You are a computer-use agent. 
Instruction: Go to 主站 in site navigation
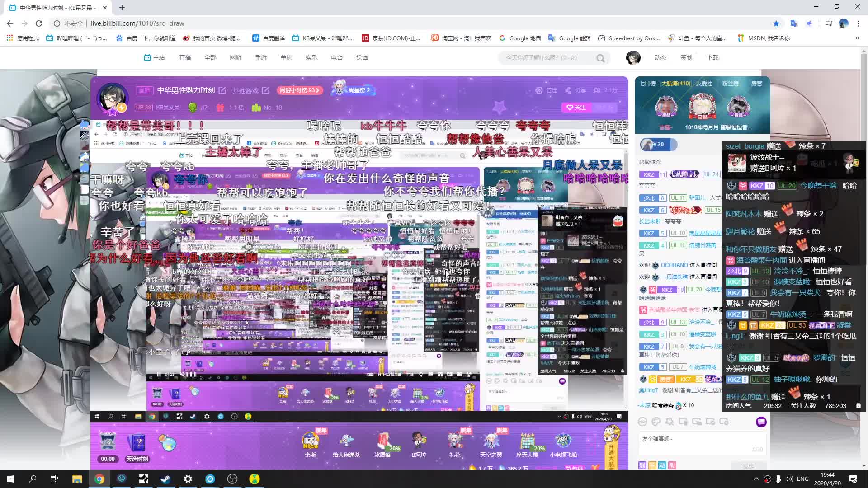point(154,57)
